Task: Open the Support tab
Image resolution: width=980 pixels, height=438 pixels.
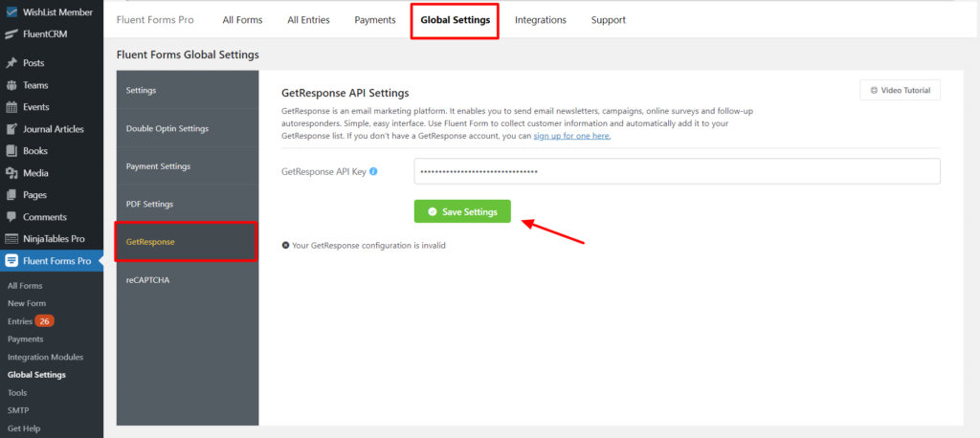Action: pos(608,20)
